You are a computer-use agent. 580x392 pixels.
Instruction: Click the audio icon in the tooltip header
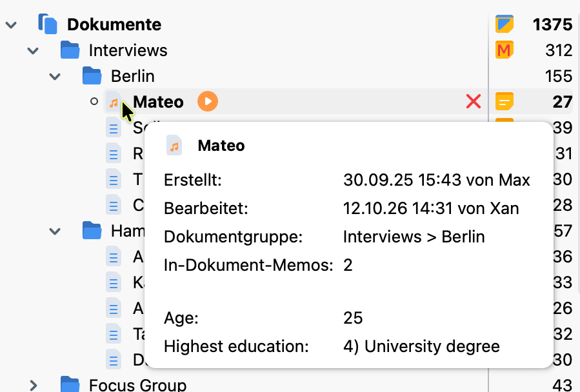pyautogui.click(x=174, y=145)
